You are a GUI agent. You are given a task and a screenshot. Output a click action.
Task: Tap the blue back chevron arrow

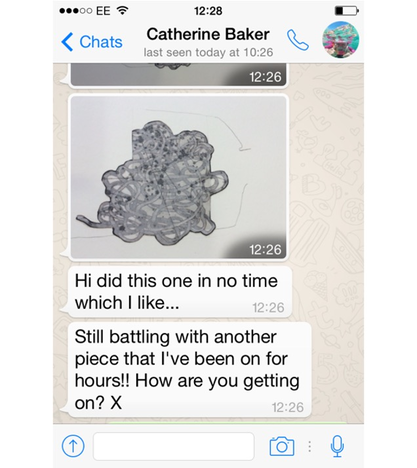(67, 42)
